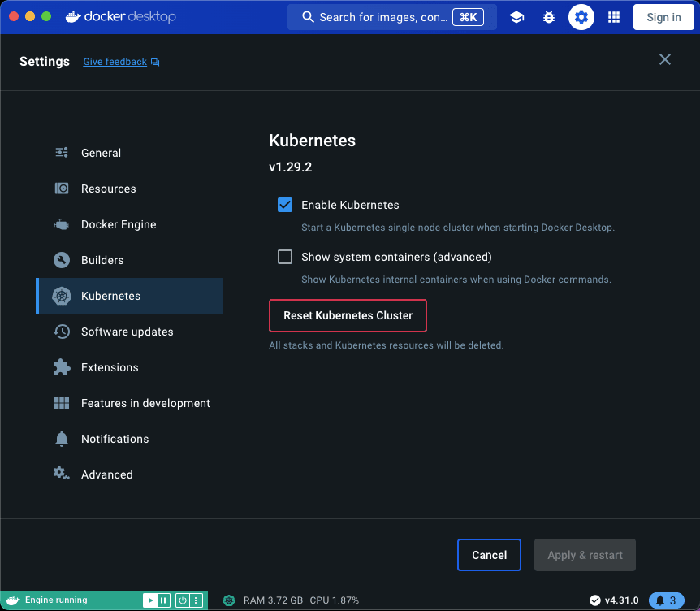Pause the engine with pause button
Screen dimensions: 700x611
pos(163,600)
